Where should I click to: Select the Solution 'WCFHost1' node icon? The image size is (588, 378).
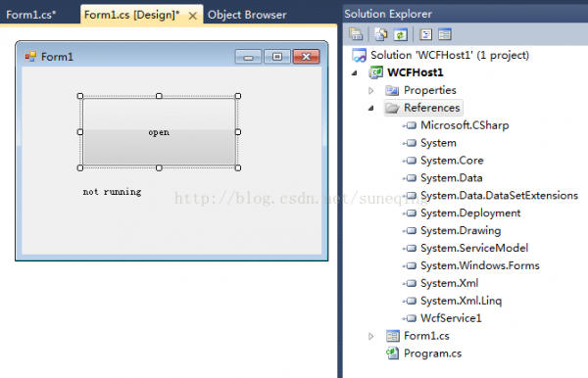point(359,56)
